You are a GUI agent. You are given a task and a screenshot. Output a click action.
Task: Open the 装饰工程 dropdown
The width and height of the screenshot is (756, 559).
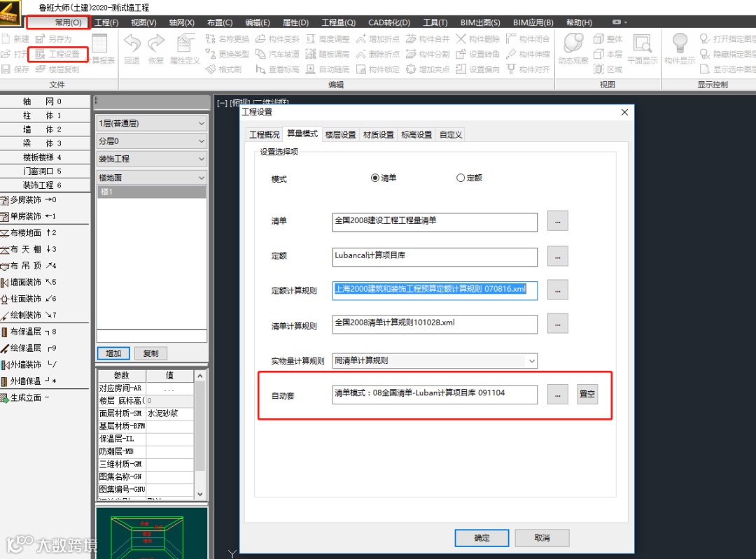click(152, 159)
